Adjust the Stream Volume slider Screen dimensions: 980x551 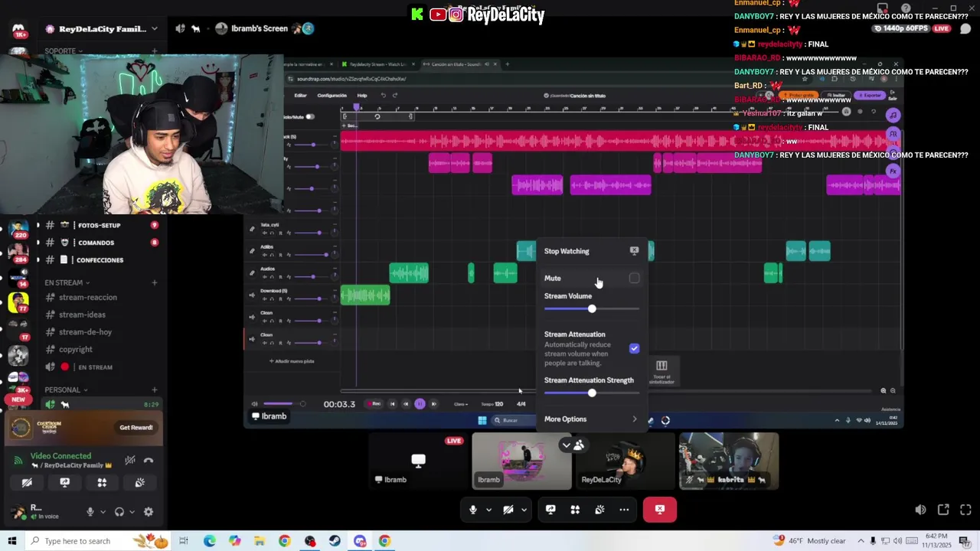pos(591,308)
